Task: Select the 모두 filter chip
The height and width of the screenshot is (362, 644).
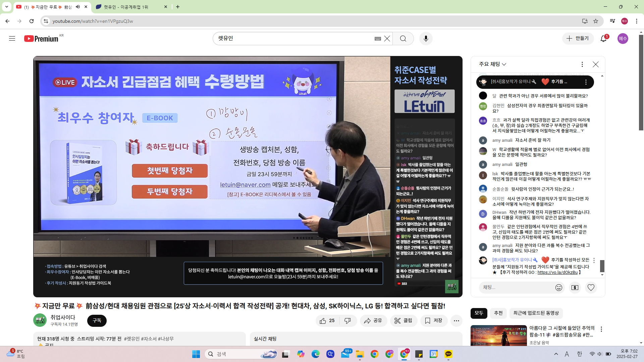Action: (479, 313)
